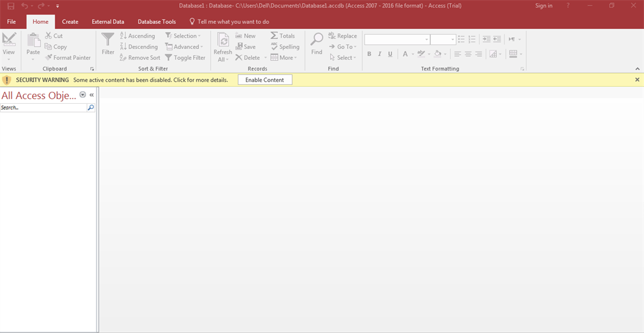
Task: Open the Advanced filter options dropdown
Action: pyautogui.click(x=184, y=47)
